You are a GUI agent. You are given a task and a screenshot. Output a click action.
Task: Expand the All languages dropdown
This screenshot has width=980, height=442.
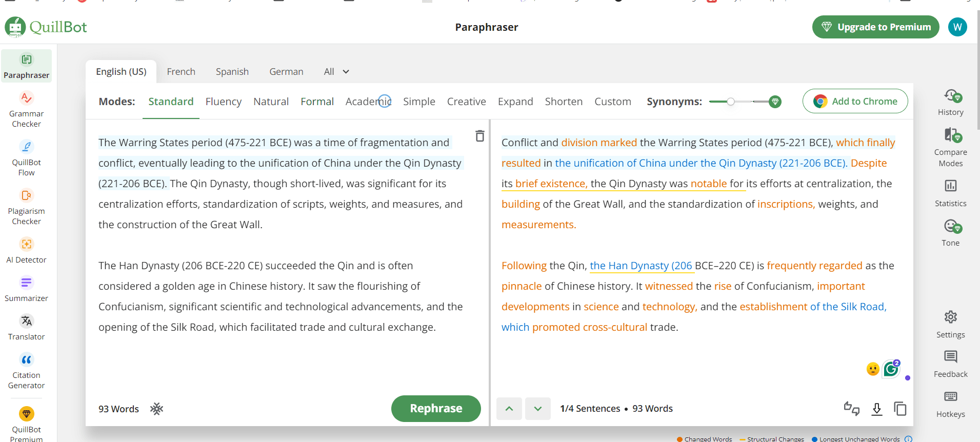(336, 72)
